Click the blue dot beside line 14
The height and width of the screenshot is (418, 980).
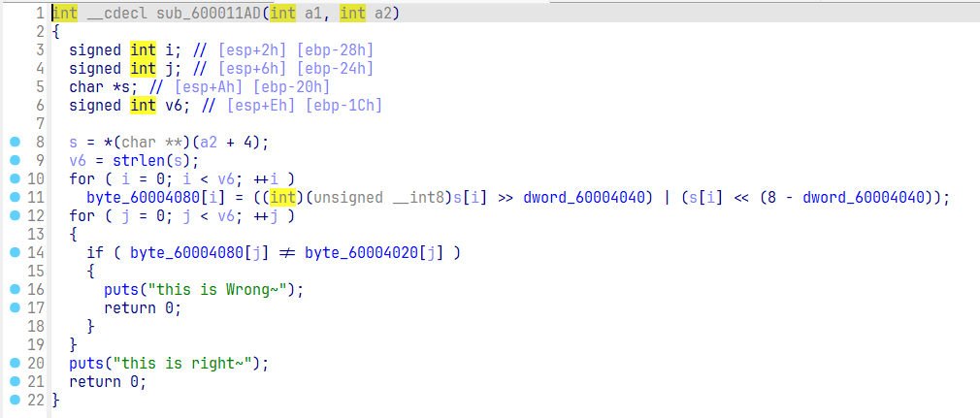(14, 253)
